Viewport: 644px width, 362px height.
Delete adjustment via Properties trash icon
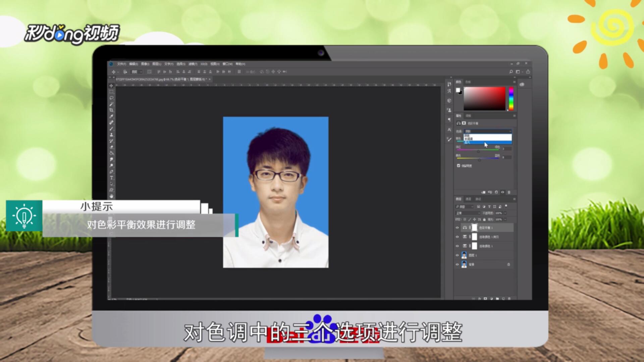(509, 192)
